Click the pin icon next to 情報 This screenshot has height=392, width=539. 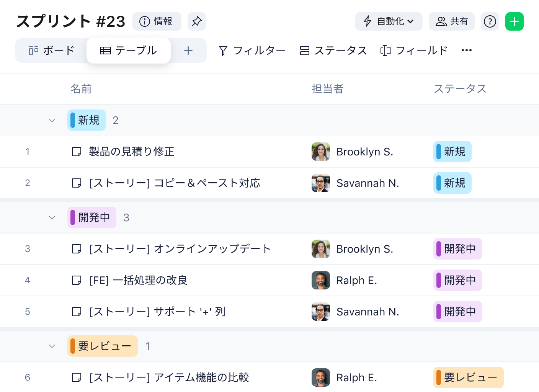[x=197, y=21]
